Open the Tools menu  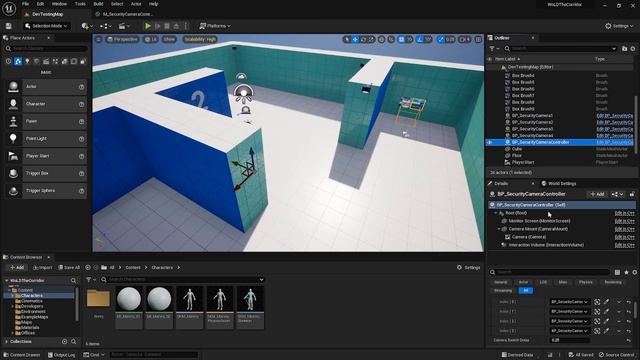[x=80, y=4]
